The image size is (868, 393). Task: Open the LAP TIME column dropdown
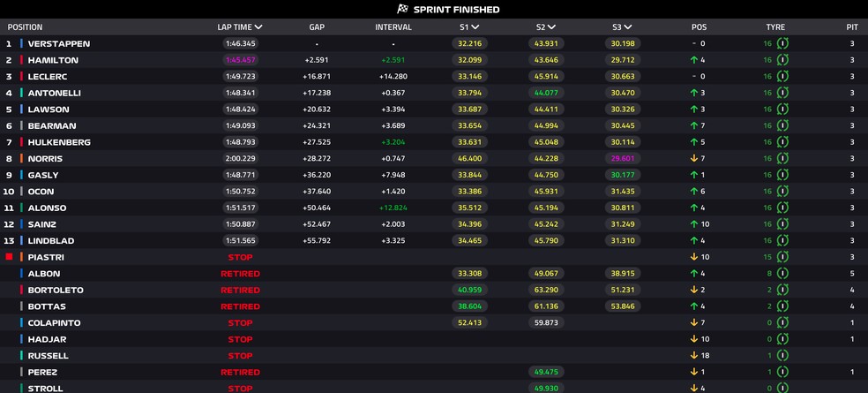click(258, 27)
